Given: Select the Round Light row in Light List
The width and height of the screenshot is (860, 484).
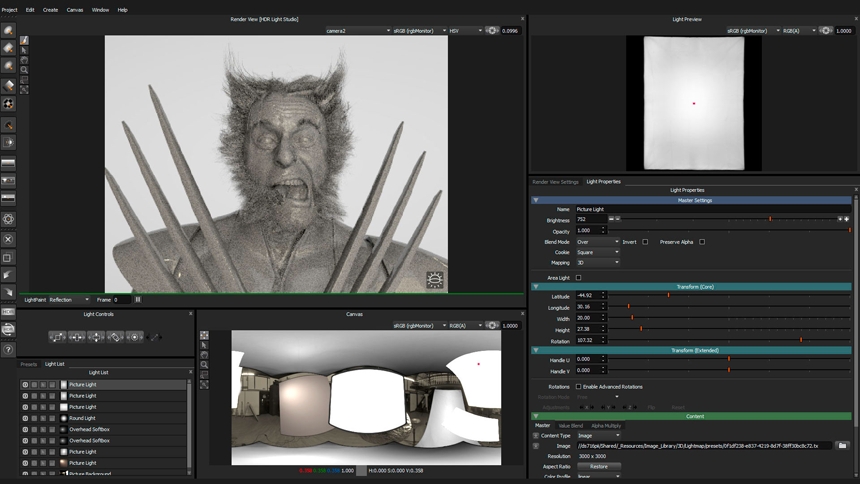Looking at the screenshot, I should point(103,418).
